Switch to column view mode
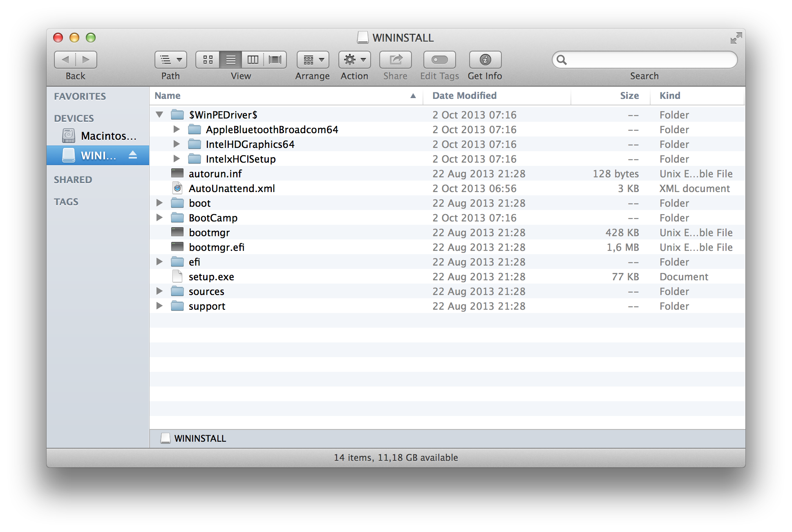The image size is (792, 532). (x=253, y=60)
